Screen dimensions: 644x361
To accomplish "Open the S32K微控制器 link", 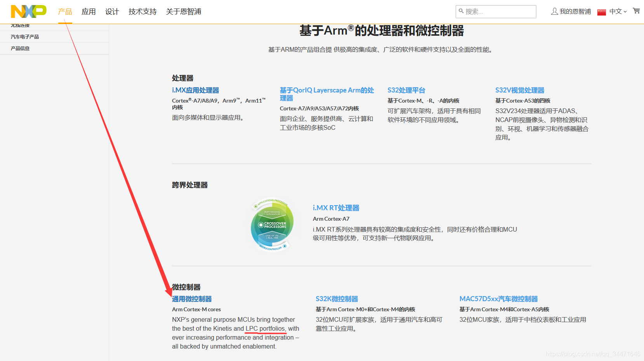I will [x=337, y=299].
